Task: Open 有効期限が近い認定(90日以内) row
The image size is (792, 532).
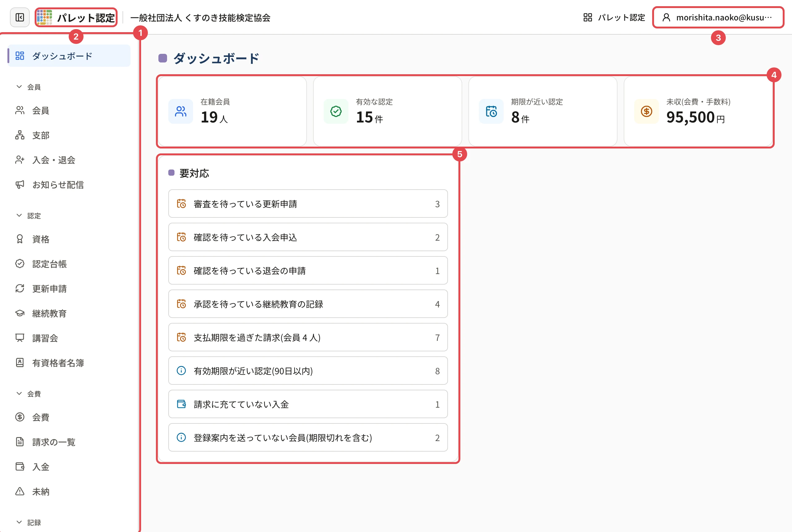Action: [308, 371]
